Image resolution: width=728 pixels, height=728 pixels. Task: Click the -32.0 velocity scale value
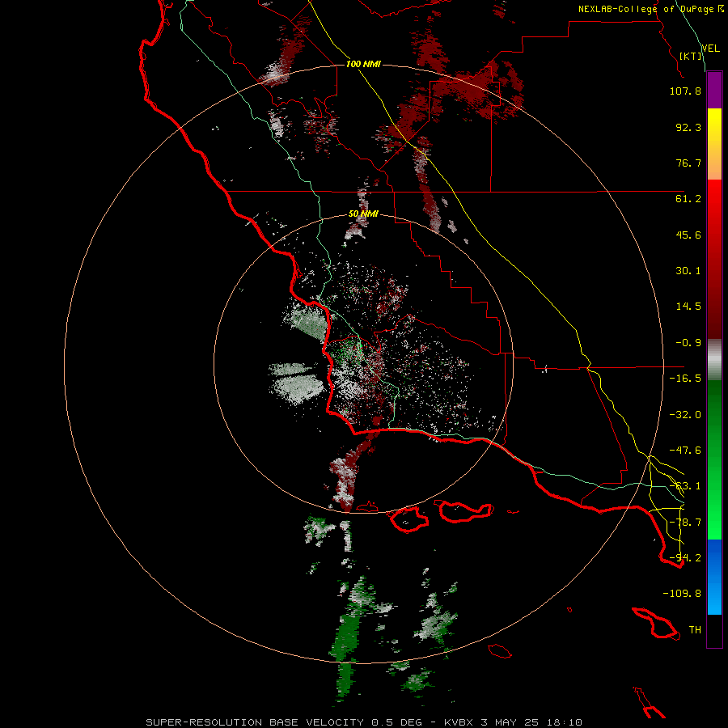click(x=685, y=415)
